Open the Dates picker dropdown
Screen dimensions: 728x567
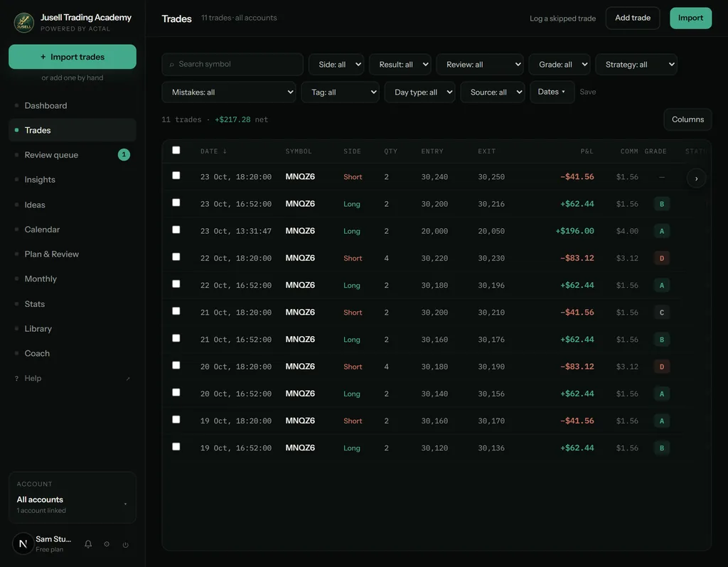(x=552, y=92)
